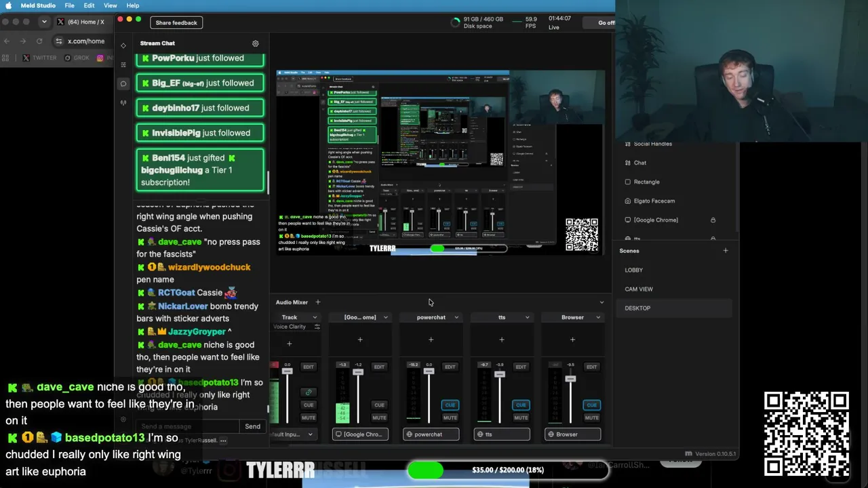Mute the powerchat channel
Image resolution: width=868 pixels, height=488 pixels.
(x=450, y=418)
